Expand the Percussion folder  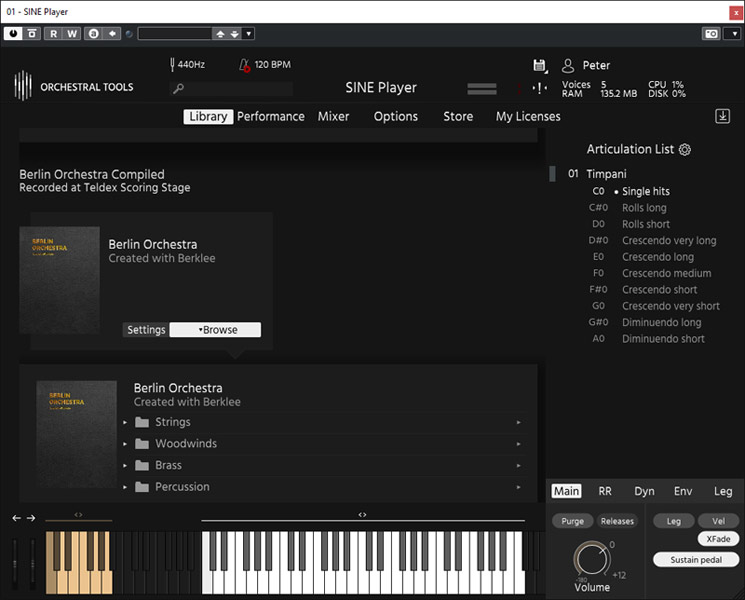(182, 487)
